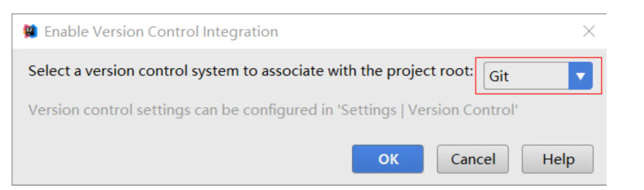Click the IntelliJ IDEA logo in title bar

30,31
